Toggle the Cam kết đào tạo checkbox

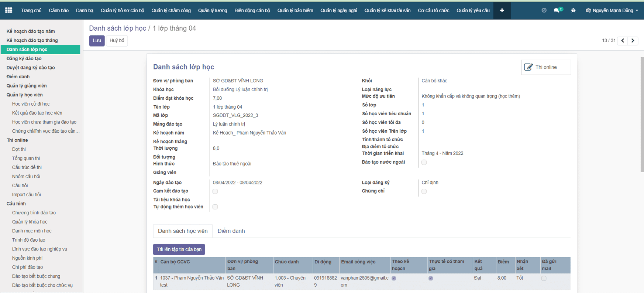pyautogui.click(x=215, y=191)
